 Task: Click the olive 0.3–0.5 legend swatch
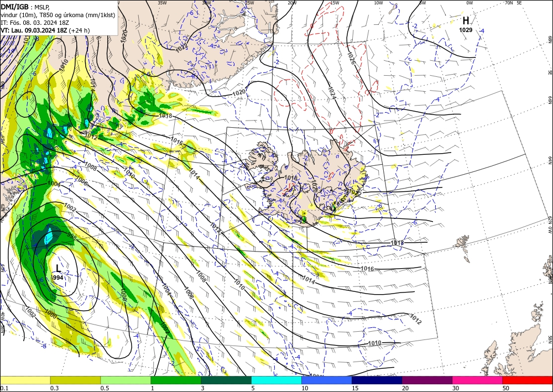tap(75, 380)
